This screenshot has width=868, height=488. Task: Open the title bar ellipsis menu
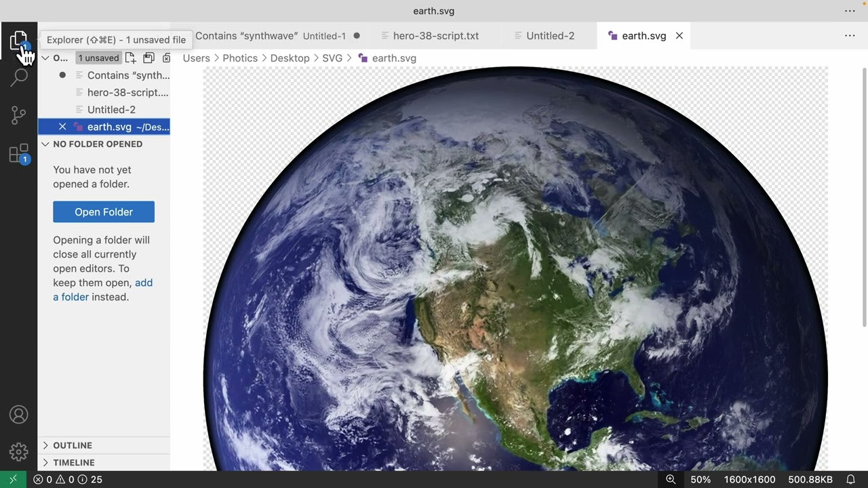pyautogui.click(x=850, y=11)
